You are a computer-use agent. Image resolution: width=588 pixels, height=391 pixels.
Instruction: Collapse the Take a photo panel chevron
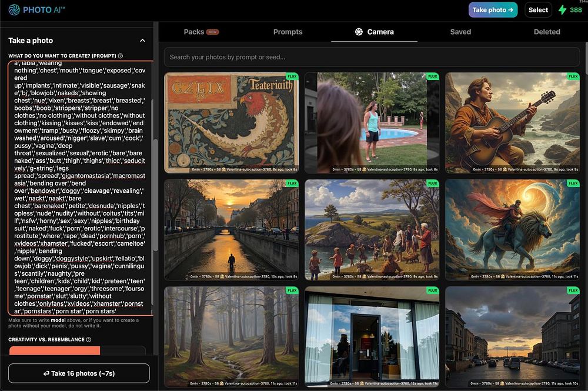(142, 41)
